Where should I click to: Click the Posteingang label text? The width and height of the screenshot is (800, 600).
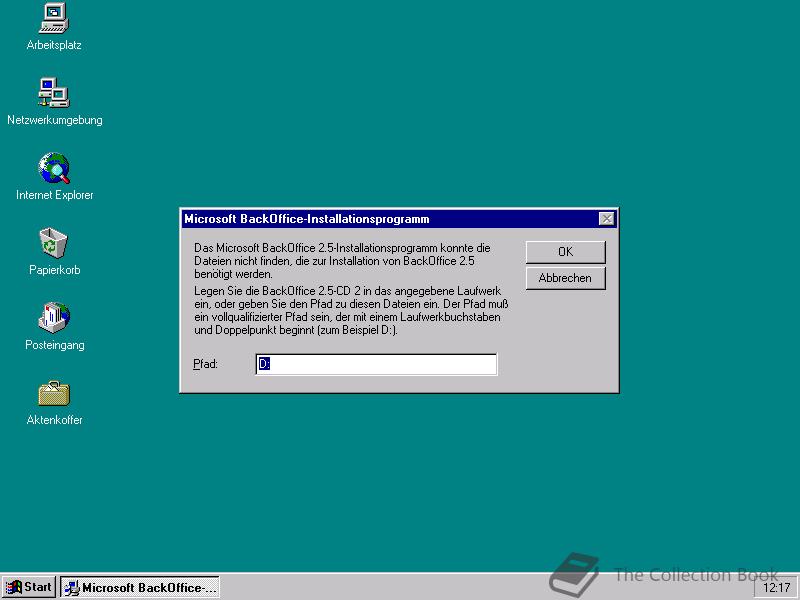[x=55, y=345]
